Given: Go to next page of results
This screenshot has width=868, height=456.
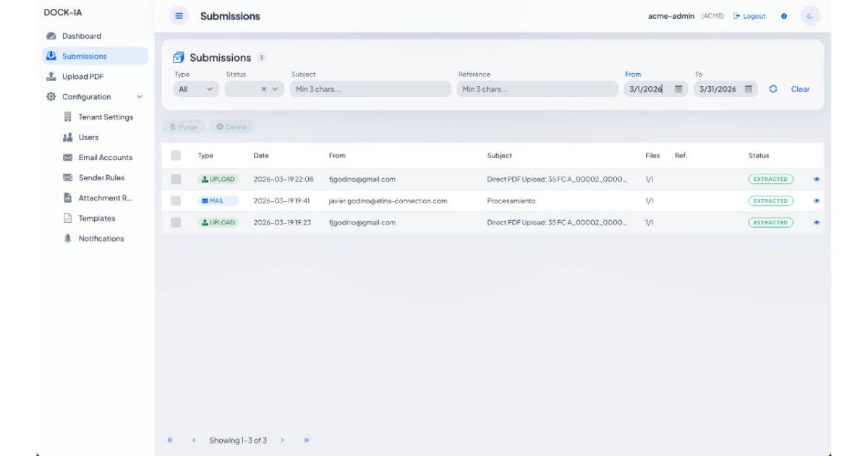Looking at the screenshot, I should click(x=282, y=439).
